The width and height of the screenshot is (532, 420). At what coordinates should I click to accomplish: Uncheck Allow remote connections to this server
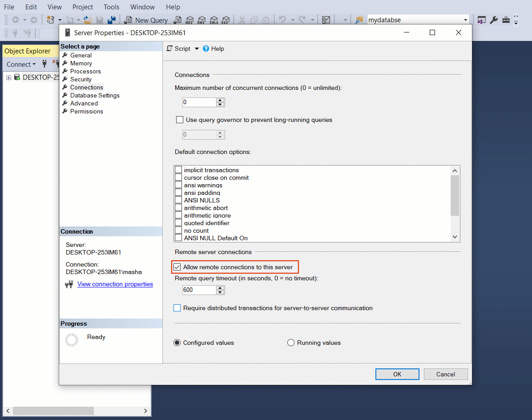177,267
